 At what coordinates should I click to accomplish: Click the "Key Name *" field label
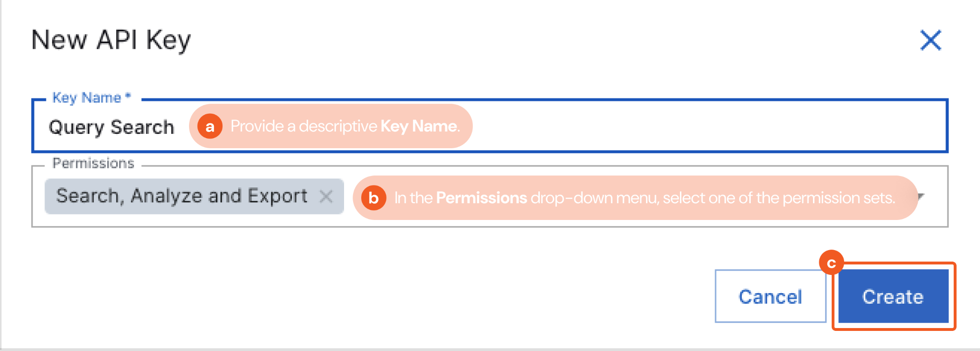87,98
